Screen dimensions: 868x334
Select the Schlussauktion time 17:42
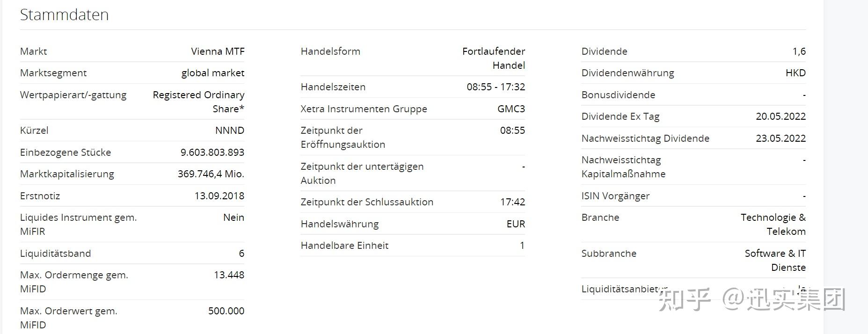click(x=512, y=202)
